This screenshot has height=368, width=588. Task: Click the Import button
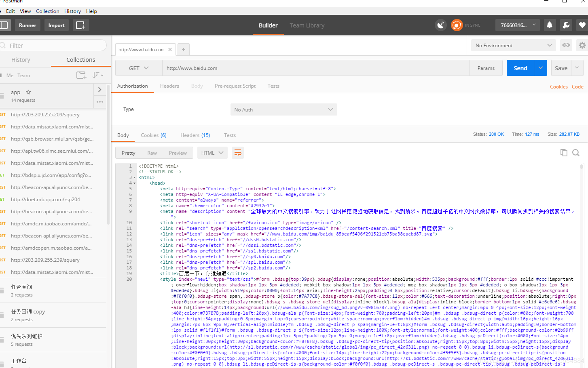pos(56,25)
